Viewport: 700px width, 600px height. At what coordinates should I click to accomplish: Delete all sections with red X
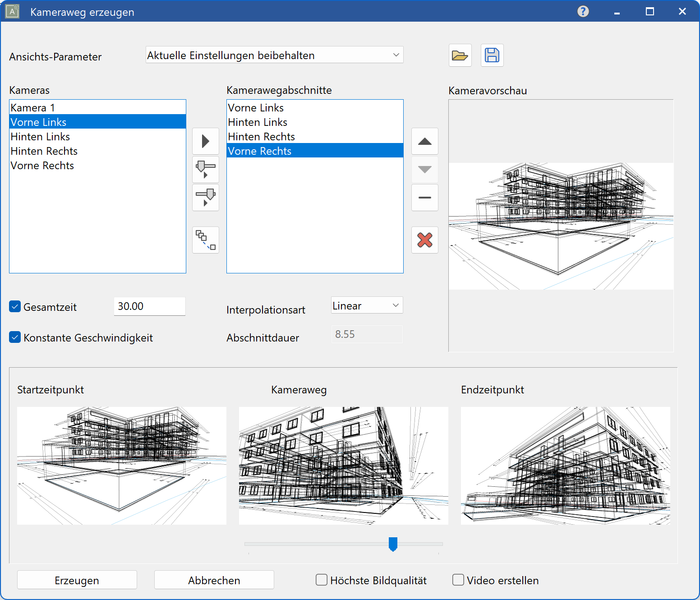tap(424, 240)
